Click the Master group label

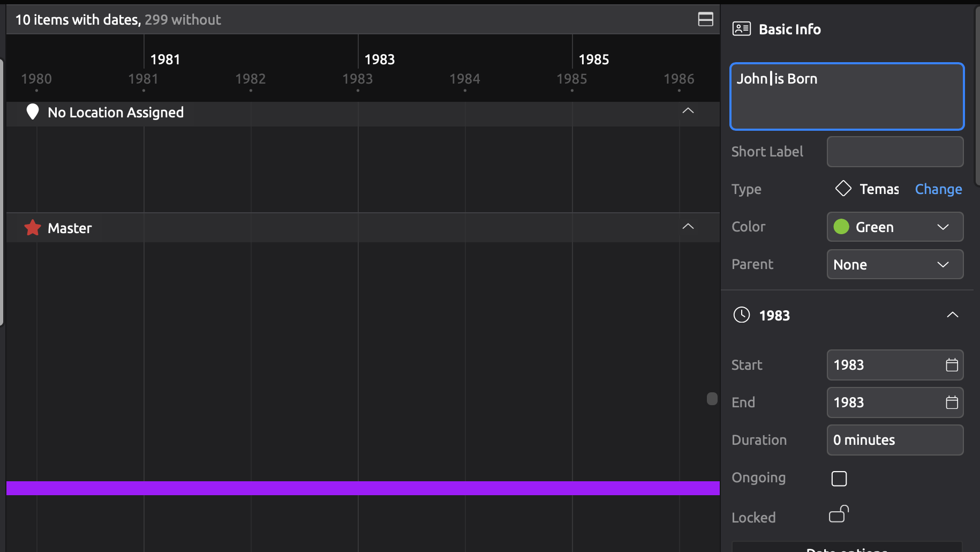[x=70, y=228]
